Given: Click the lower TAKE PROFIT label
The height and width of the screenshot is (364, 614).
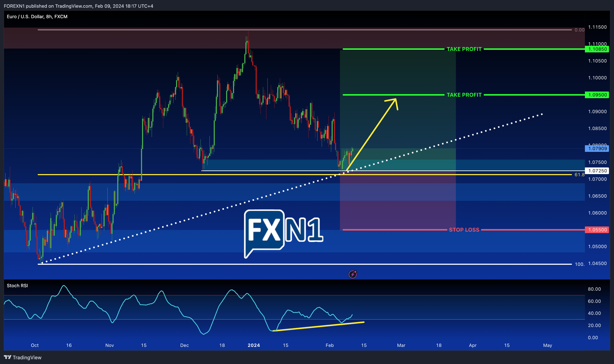Looking at the screenshot, I should pos(464,95).
